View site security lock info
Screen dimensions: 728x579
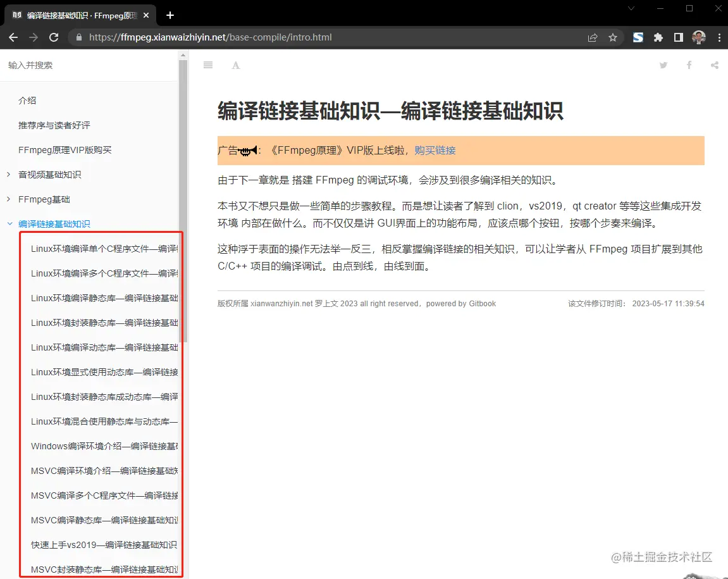[x=79, y=37]
